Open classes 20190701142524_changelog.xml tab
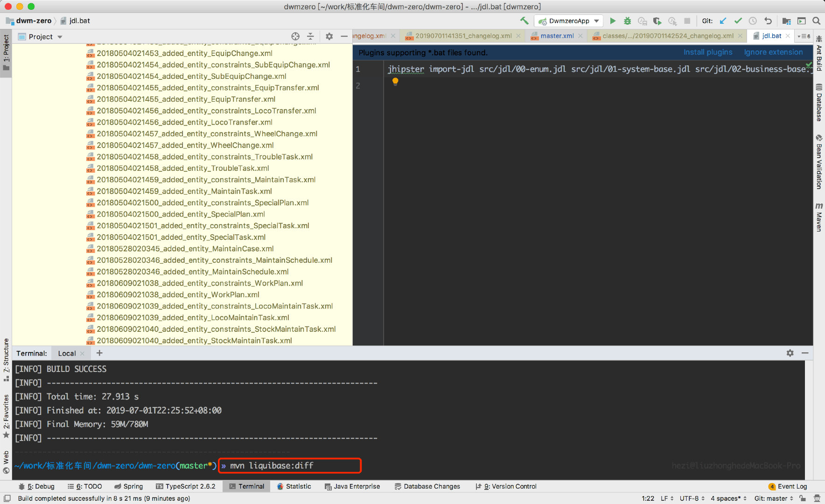 [667, 36]
